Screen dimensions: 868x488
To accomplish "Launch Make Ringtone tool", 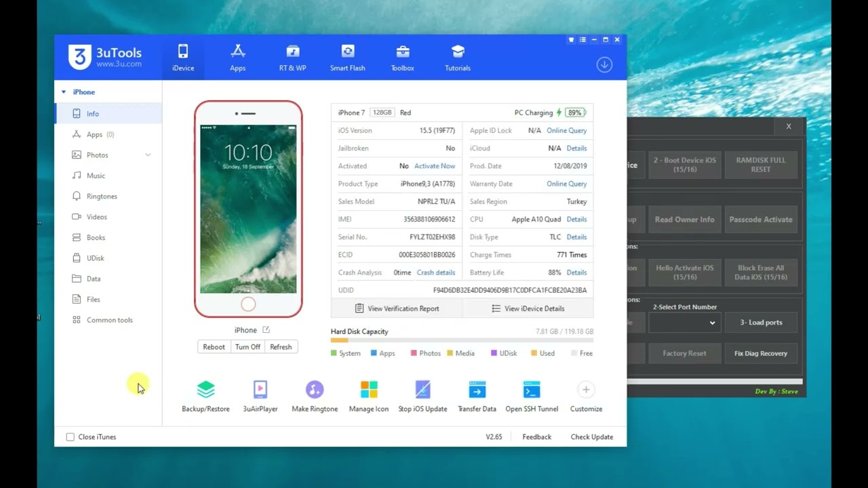I will pyautogui.click(x=315, y=396).
